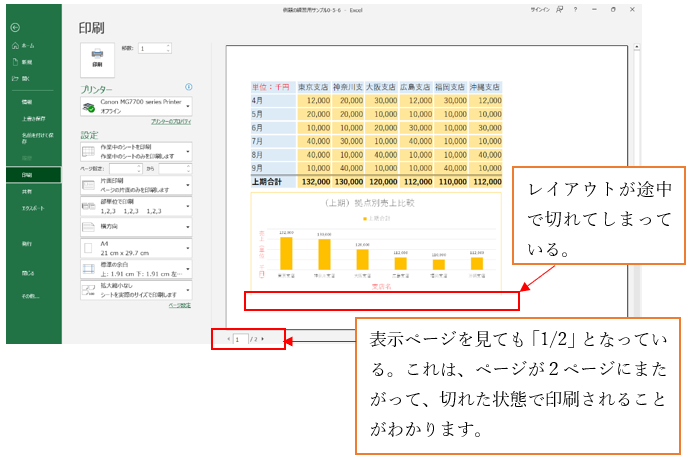Image resolution: width=689 pixels, height=460 pixels.
Task: Expand the print active sheets dropdown
Action: [x=137, y=152]
